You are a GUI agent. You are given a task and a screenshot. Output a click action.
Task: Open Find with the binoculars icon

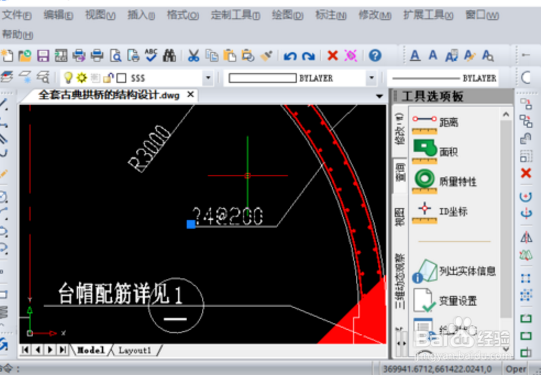(169, 55)
